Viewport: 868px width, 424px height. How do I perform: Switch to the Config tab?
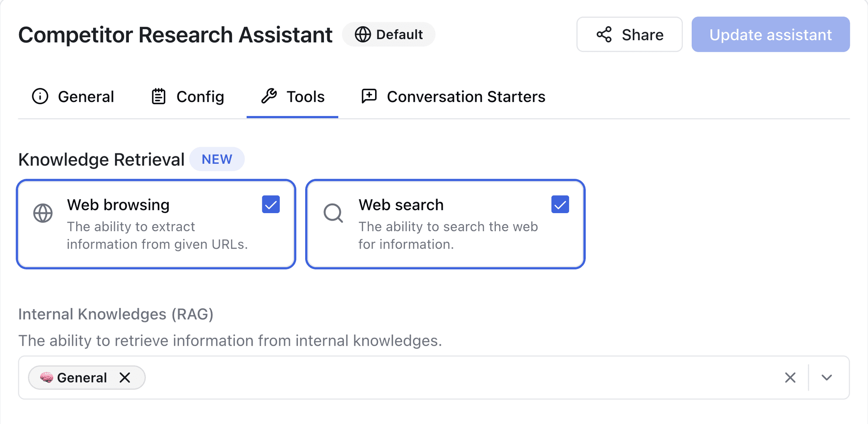click(188, 97)
